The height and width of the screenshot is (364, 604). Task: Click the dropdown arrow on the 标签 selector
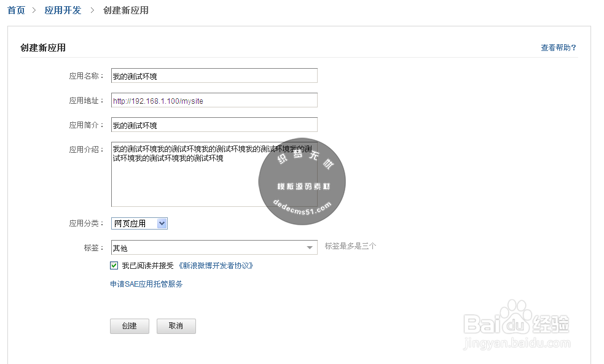[x=311, y=247]
